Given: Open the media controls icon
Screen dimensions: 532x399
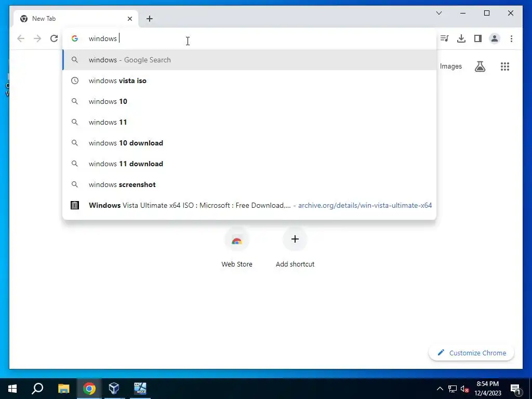Looking at the screenshot, I should coord(445,38).
